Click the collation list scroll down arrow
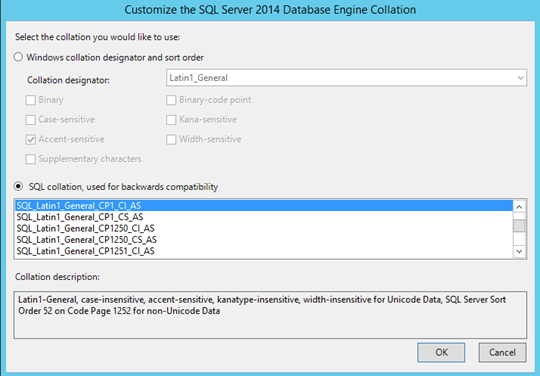This screenshot has width=540, height=376. (x=519, y=251)
